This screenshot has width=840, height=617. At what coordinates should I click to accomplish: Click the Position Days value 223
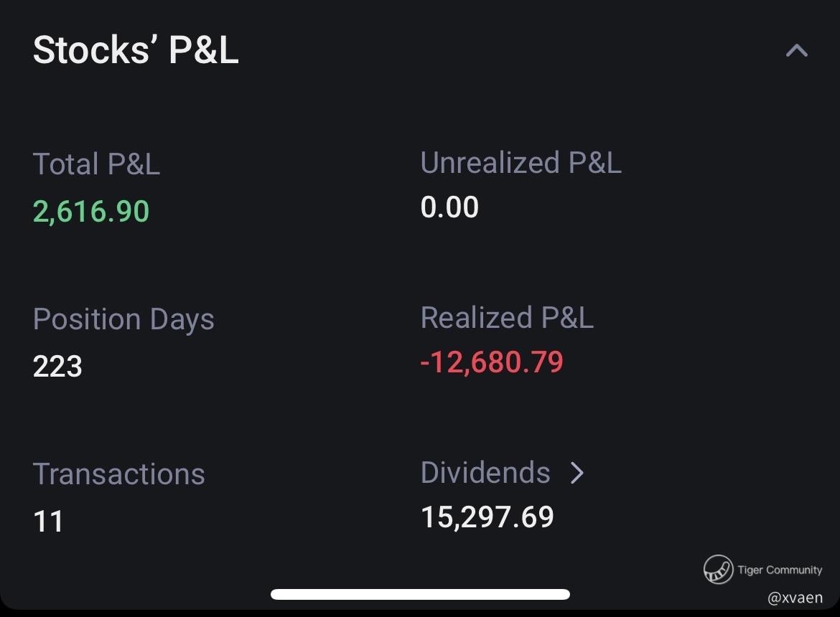[x=57, y=367]
